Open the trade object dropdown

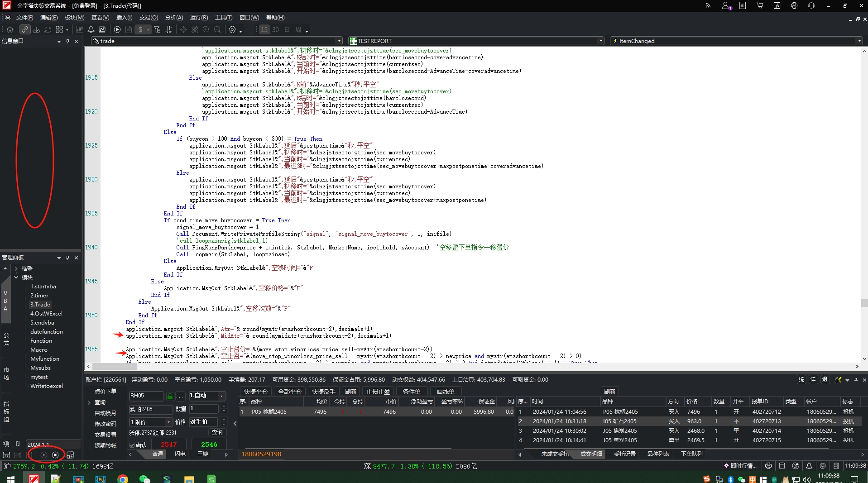(339, 41)
